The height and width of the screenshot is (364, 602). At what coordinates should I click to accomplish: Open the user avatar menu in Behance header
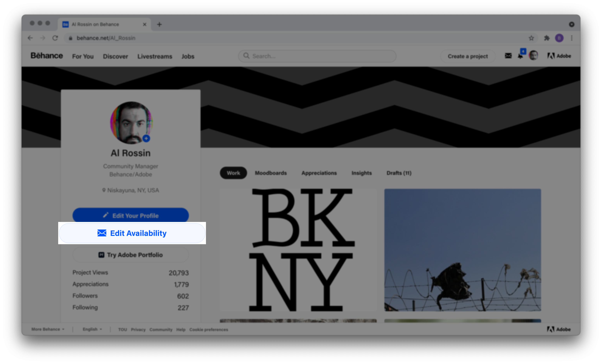[x=533, y=55]
